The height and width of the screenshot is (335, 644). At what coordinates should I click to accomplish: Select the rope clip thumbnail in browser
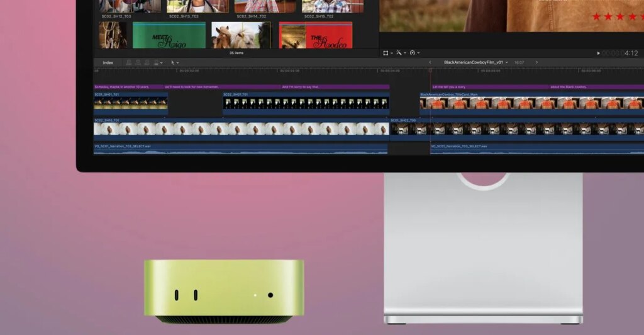click(x=113, y=35)
